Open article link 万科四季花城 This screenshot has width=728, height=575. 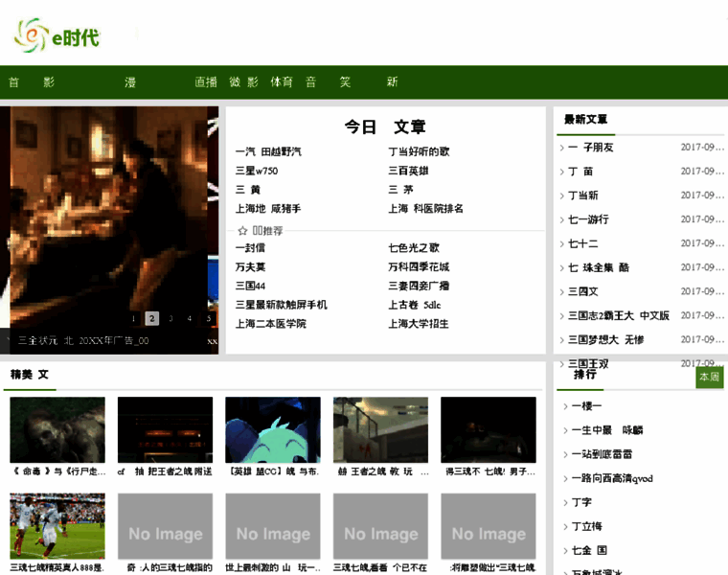click(419, 267)
